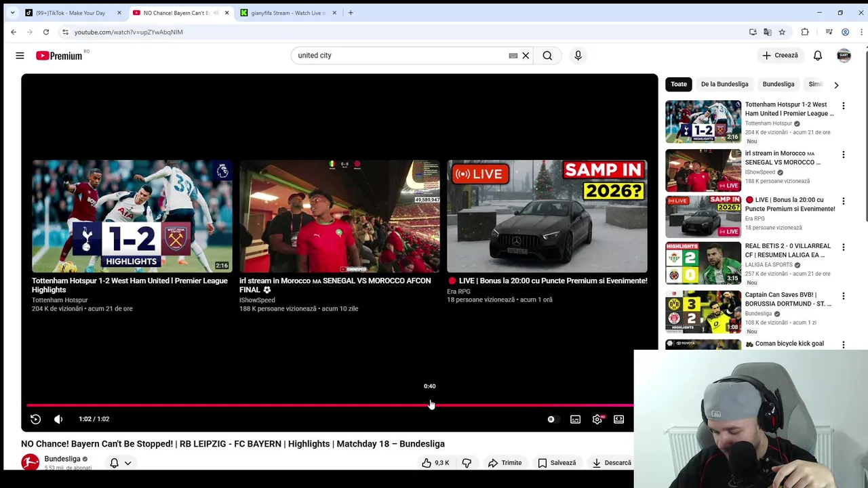Open the YouTube hamburger guide menu
The height and width of the screenshot is (488, 868).
click(x=20, y=56)
